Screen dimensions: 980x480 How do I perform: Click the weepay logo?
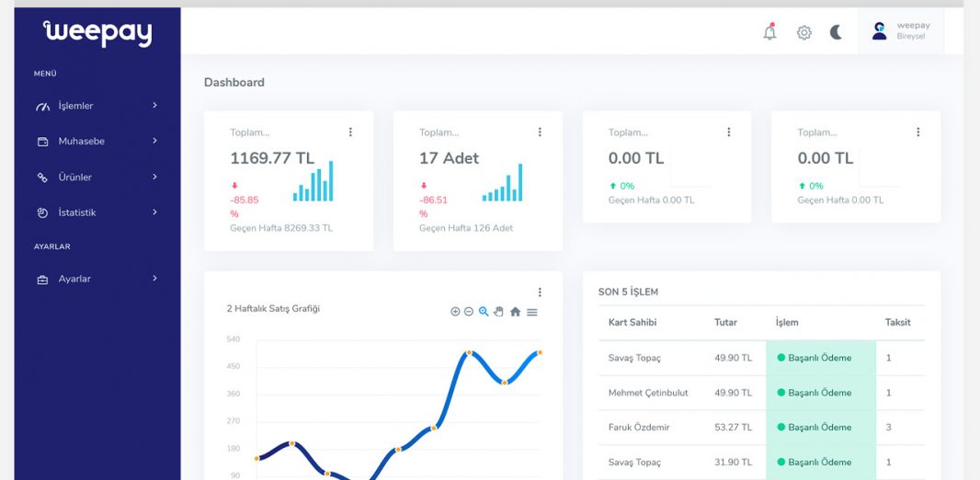[97, 33]
